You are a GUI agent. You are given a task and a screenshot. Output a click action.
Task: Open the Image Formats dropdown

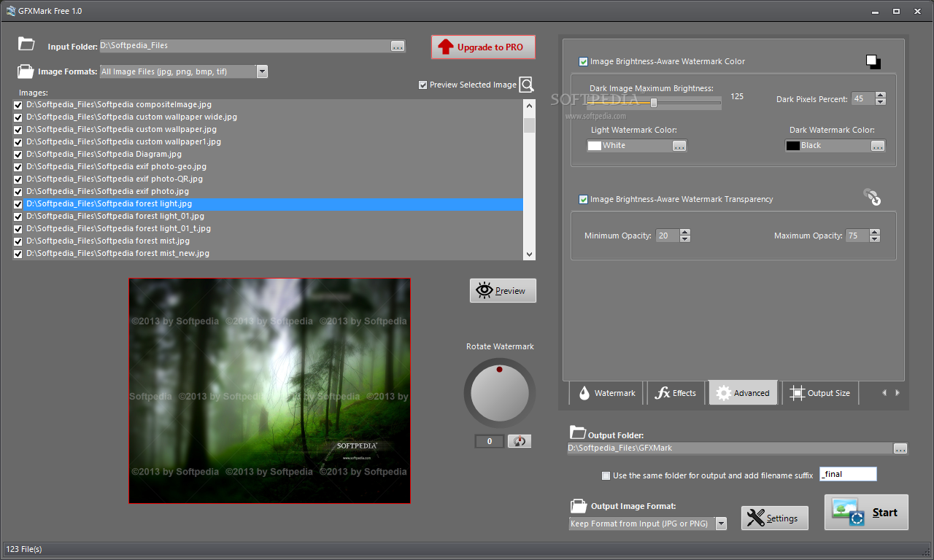(262, 71)
